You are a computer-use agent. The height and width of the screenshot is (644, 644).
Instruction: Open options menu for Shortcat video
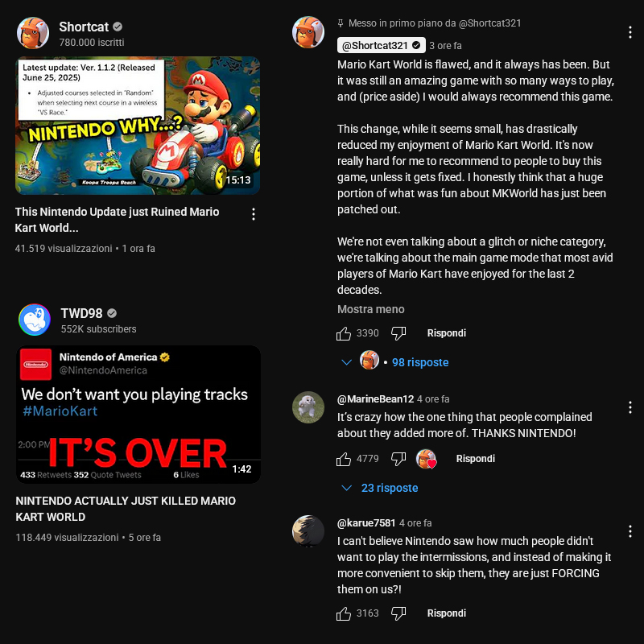pyautogui.click(x=254, y=214)
